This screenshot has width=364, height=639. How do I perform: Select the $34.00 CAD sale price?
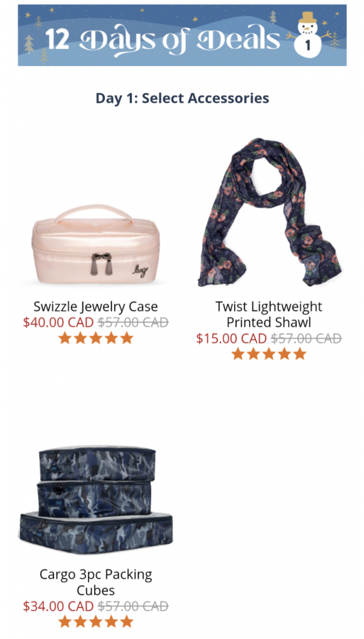[59, 606]
